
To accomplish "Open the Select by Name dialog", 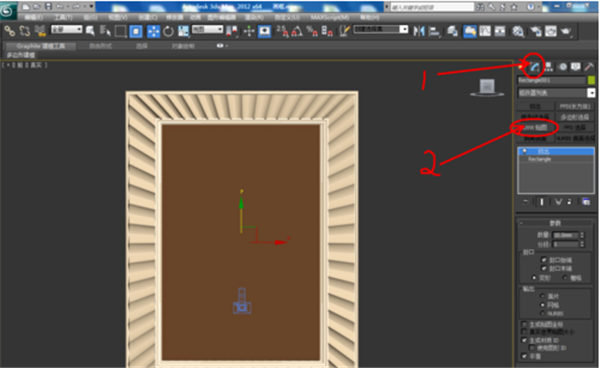I will click(105, 31).
